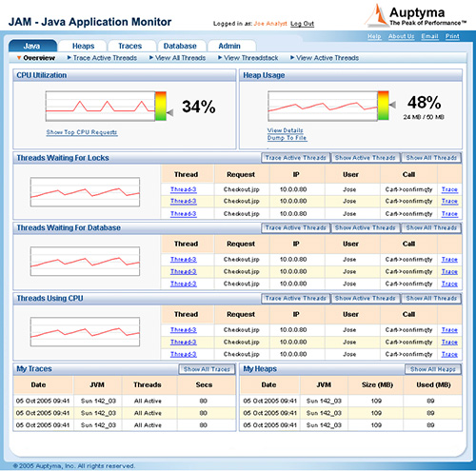Click Show Active Threads in Waiting For Locks section
The height and width of the screenshot is (471, 476).
[366, 158]
